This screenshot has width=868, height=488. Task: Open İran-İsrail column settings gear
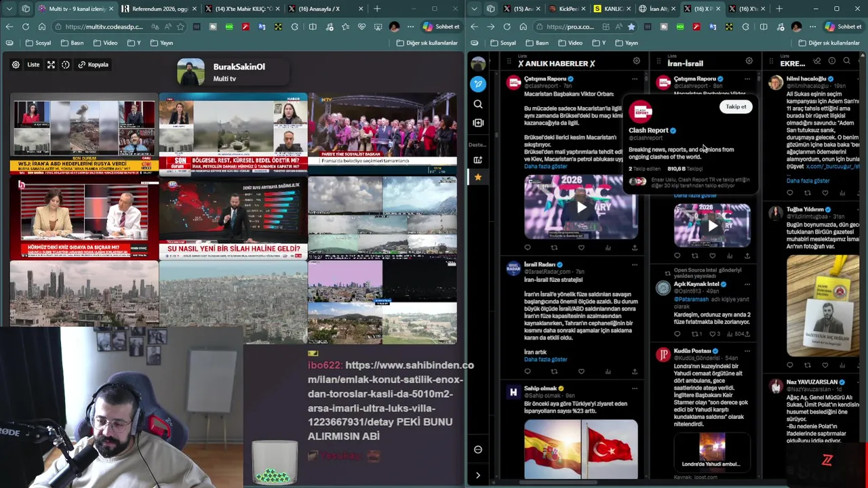click(x=749, y=61)
